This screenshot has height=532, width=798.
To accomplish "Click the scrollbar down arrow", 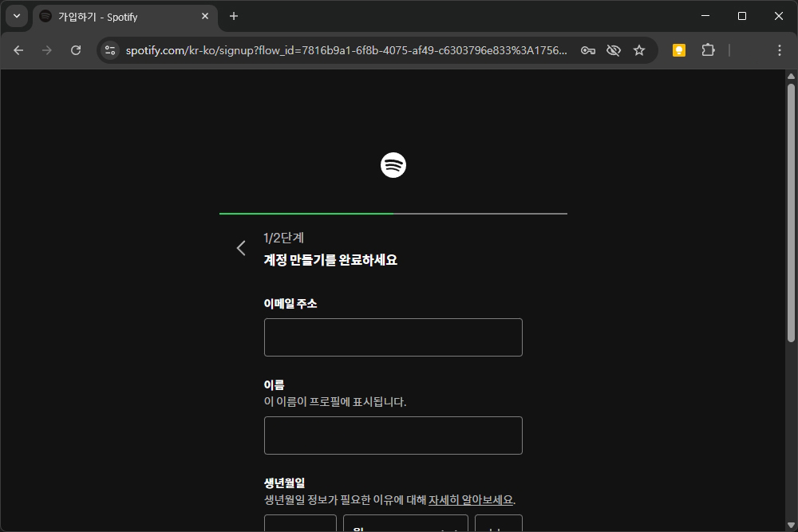I will (x=790, y=525).
